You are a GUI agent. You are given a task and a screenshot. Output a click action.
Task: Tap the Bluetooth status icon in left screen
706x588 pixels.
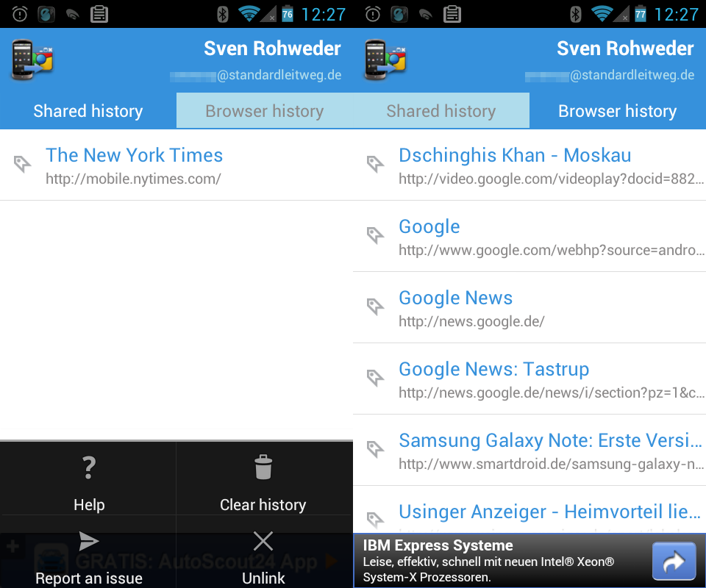click(x=222, y=15)
